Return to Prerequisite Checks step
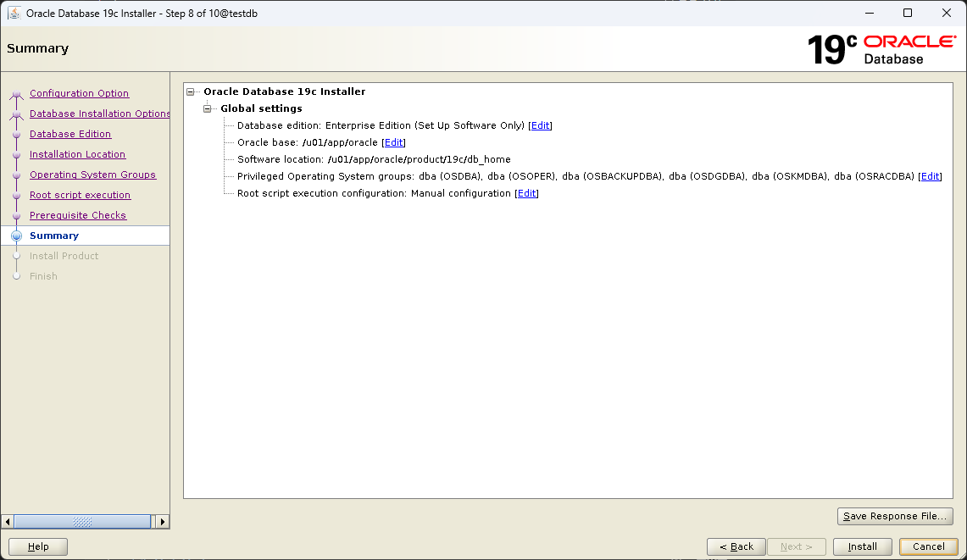The height and width of the screenshot is (560, 967). (78, 215)
